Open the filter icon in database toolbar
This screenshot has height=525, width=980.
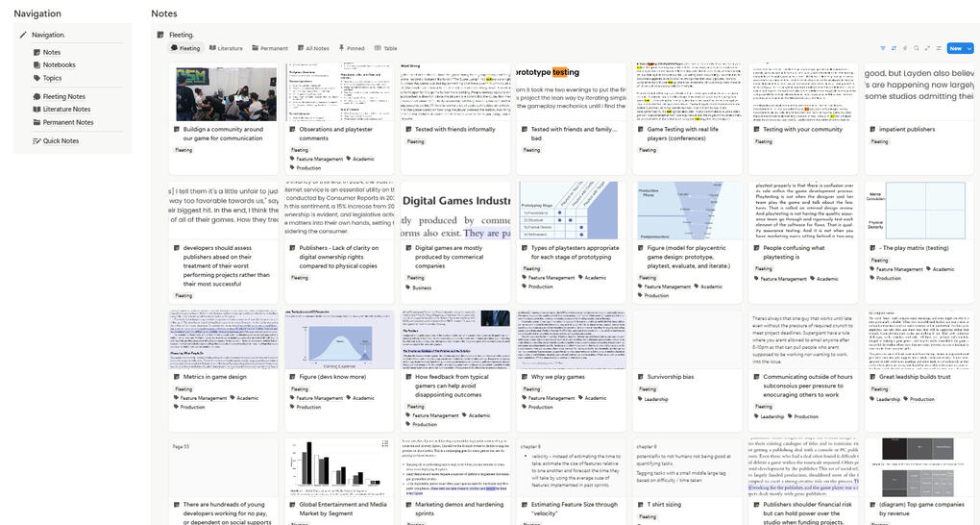(x=883, y=48)
